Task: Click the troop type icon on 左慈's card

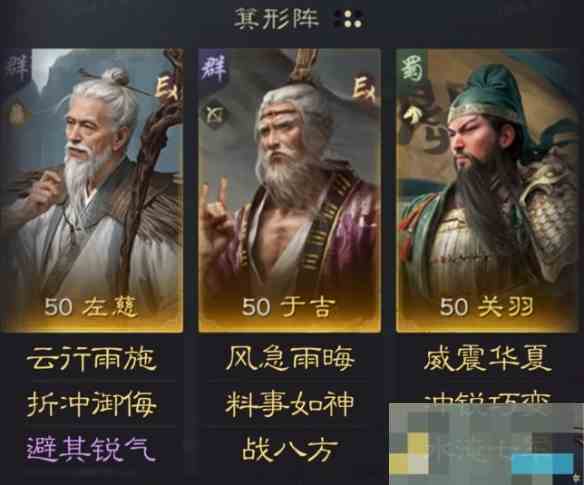Action: click(x=16, y=114)
